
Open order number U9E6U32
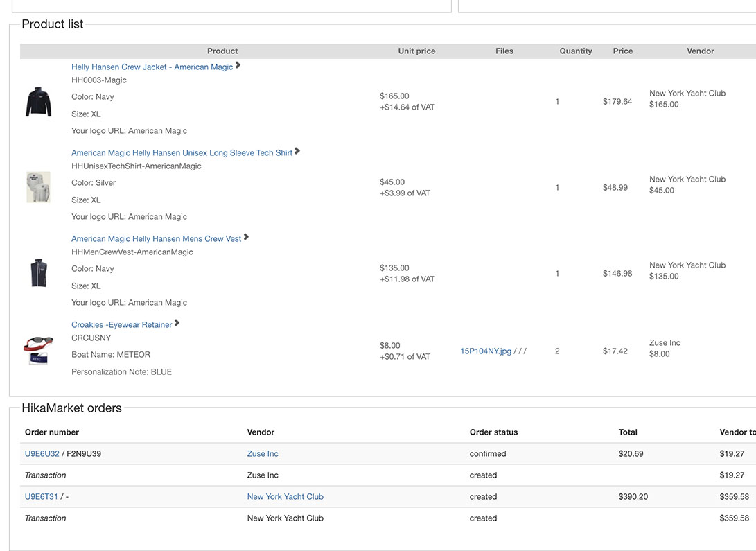(42, 454)
